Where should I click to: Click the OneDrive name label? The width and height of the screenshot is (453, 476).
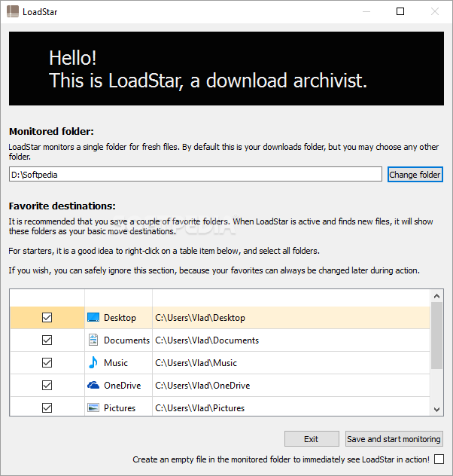pos(123,386)
